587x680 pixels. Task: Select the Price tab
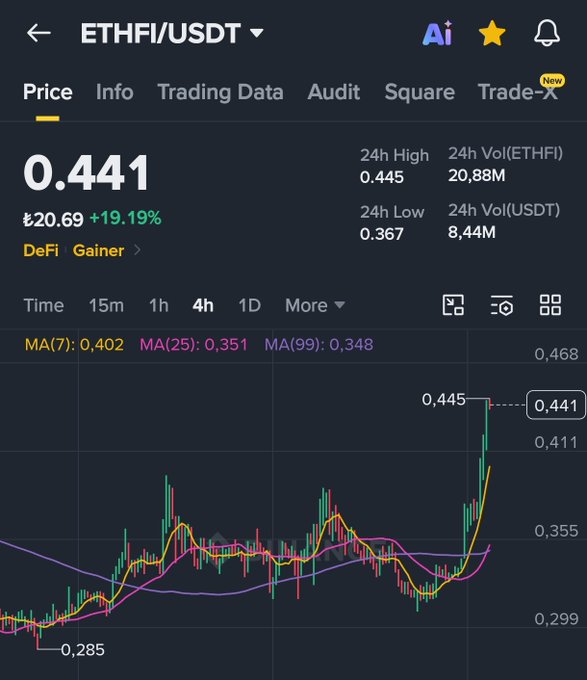pyautogui.click(x=48, y=92)
